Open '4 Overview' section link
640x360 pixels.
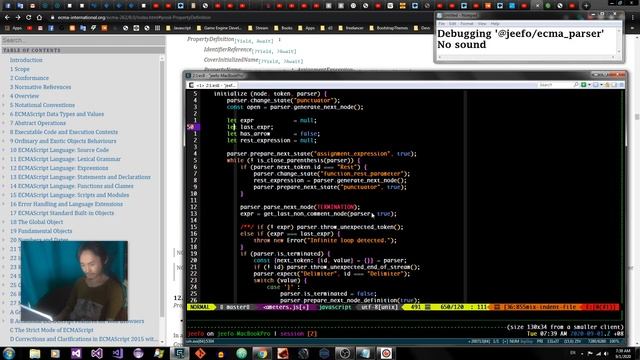[x=24, y=96]
